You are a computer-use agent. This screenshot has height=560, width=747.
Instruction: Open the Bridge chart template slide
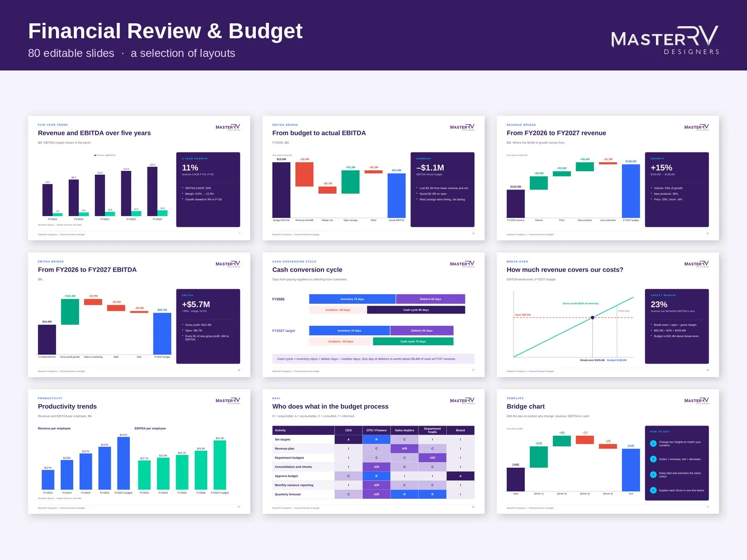coord(608,451)
